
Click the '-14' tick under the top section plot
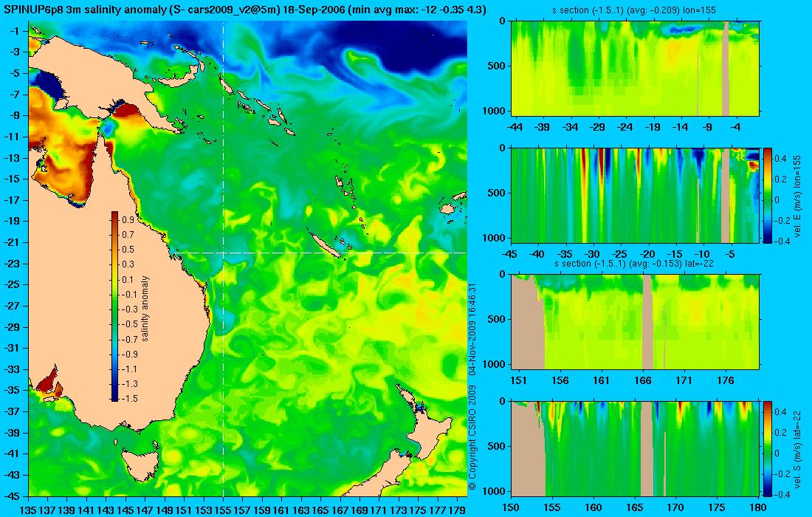pyautogui.click(x=680, y=127)
